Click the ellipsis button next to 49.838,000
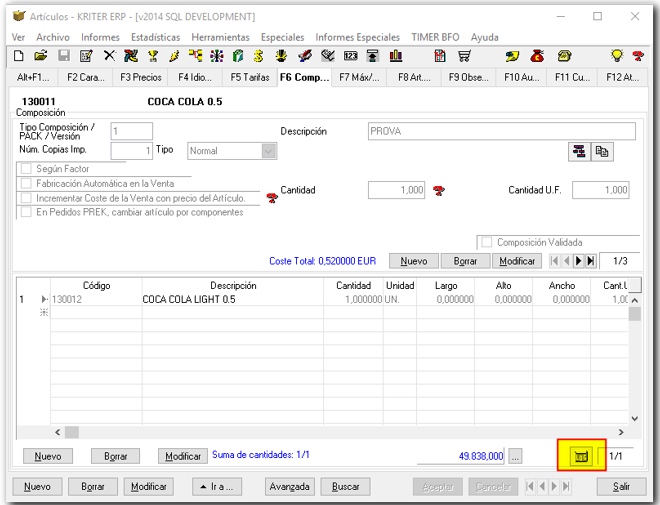660x505 pixels. click(x=516, y=456)
